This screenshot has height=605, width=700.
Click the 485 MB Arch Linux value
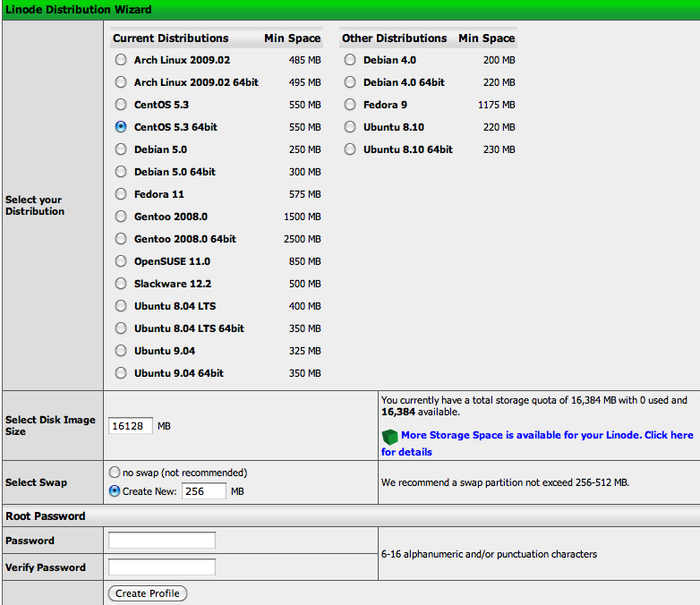pyautogui.click(x=305, y=60)
